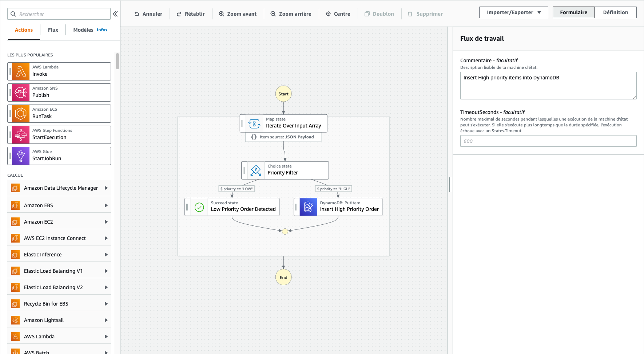
Task: Click the Elastic Load Balancing V1 icon
Action: click(15, 271)
